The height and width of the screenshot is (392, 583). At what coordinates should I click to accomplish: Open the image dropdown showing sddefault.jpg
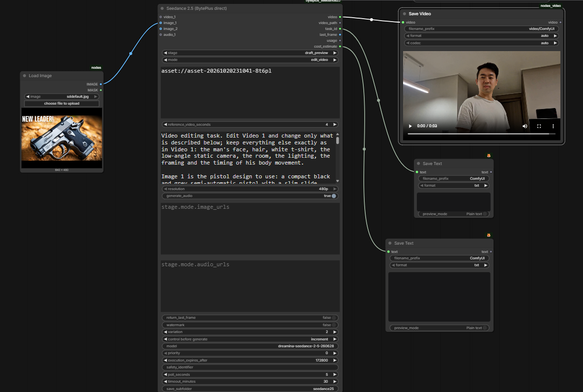click(x=62, y=97)
